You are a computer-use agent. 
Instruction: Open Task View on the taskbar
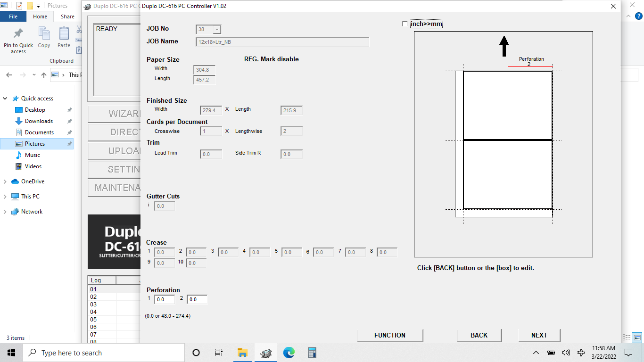pos(219,353)
